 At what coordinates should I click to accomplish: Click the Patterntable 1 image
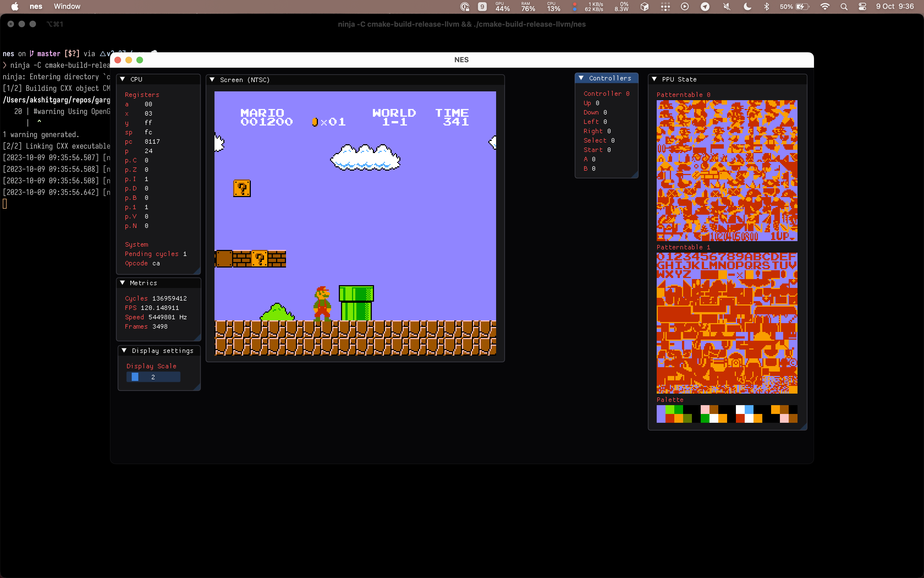pos(727,323)
